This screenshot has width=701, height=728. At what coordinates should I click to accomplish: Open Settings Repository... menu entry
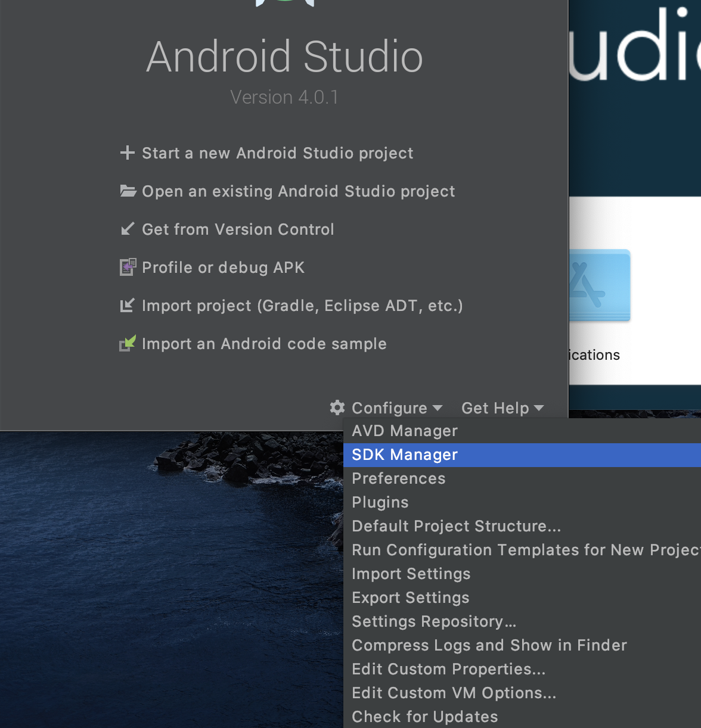tap(522, 621)
